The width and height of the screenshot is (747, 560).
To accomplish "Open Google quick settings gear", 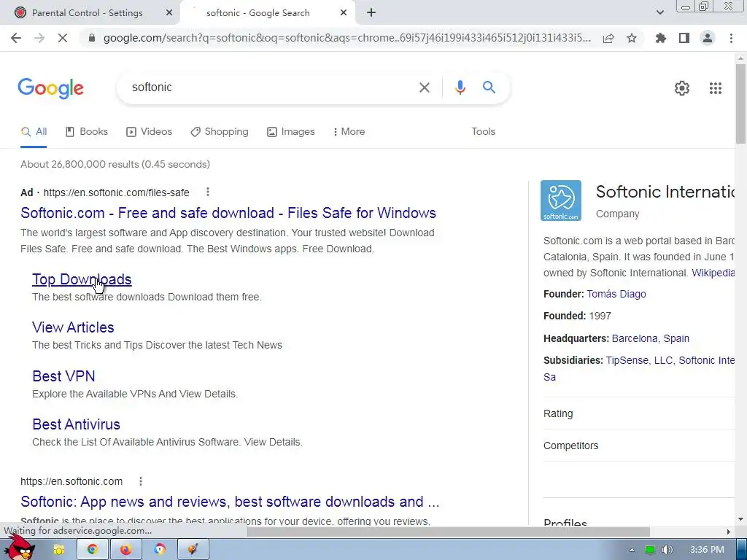I will tap(682, 88).
